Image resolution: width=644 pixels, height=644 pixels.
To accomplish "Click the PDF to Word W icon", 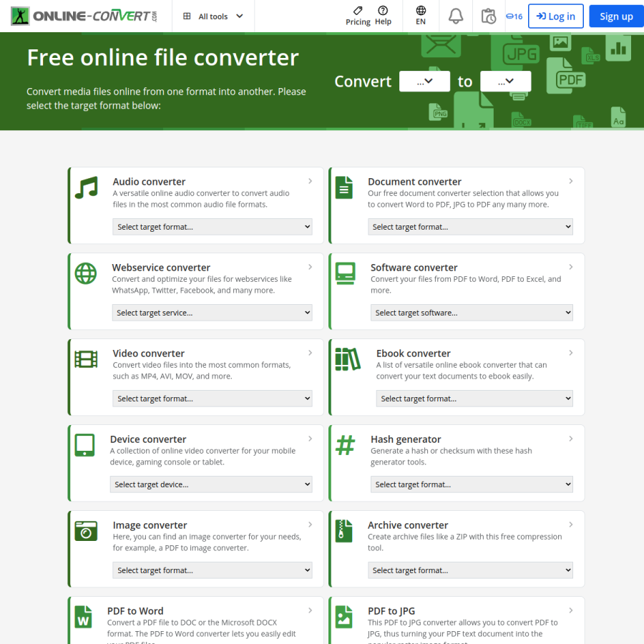I will (84, 617).
